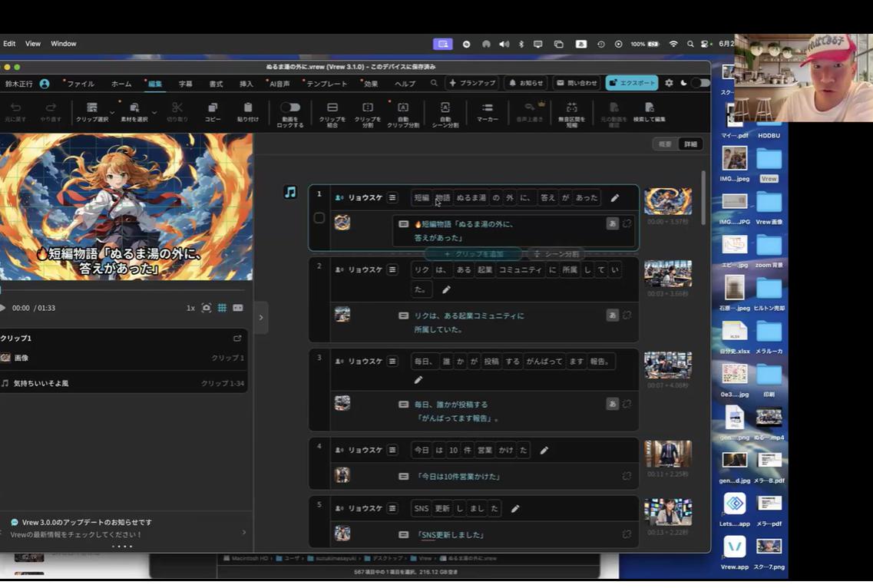This screenshot has height=588, width=873.
Task: Select the fire anime thumbnail for clip 1
Action: coord(668,202)
